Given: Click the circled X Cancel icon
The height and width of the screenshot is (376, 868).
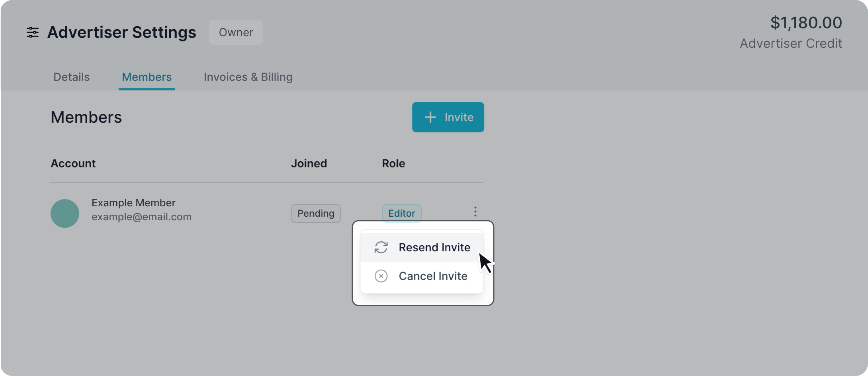Looking at the screenshot, I should pos(381,276).
